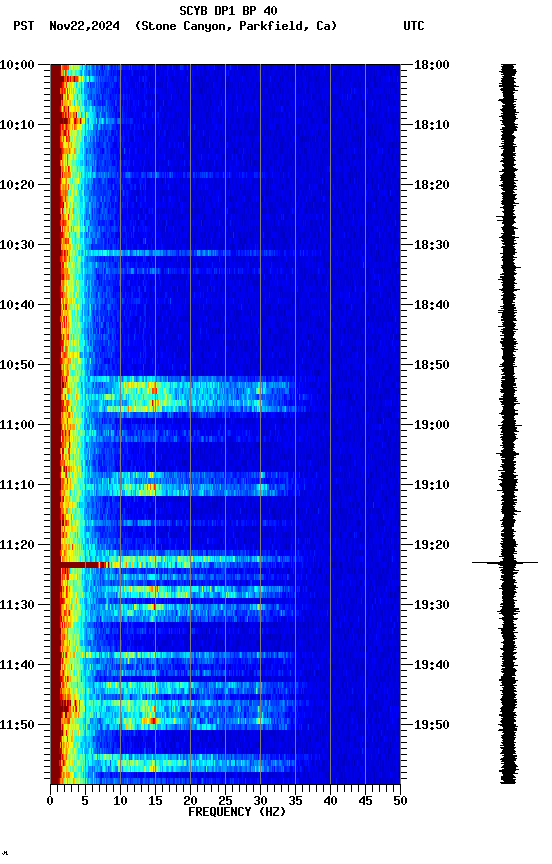Image resolution: width=552 pixels, height=864 pixels.
Task: Click the 19:50 UTC time label
Action: [432, 725]
